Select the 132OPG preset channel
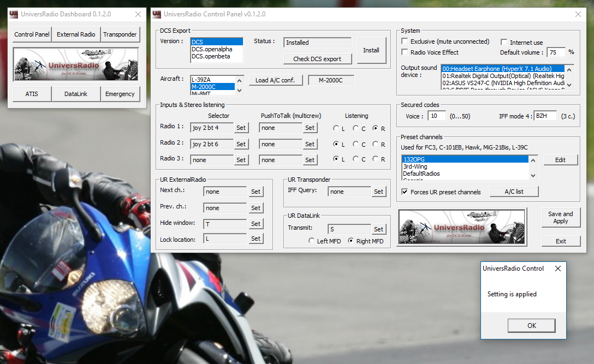This screenshot has height=364, width=594. [465, 159]
